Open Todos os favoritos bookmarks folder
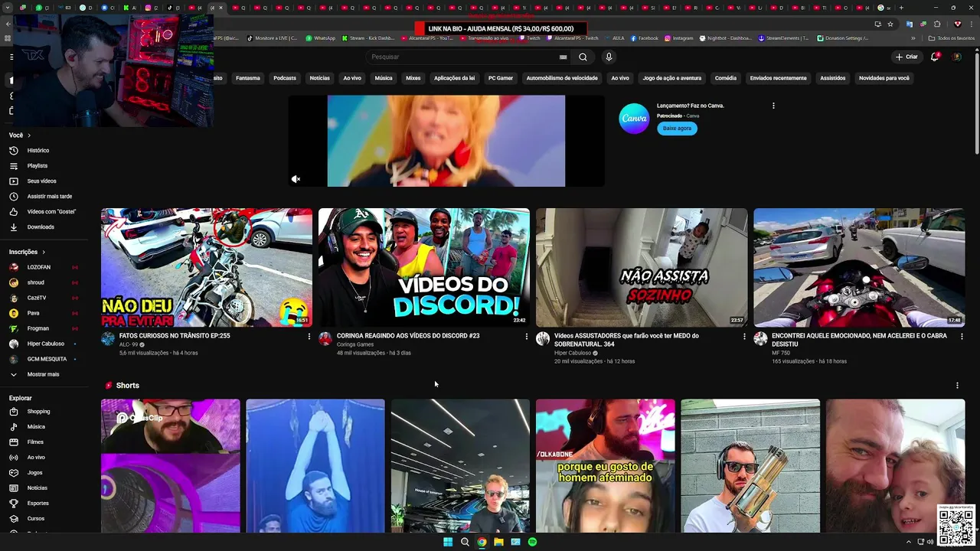 952,37
